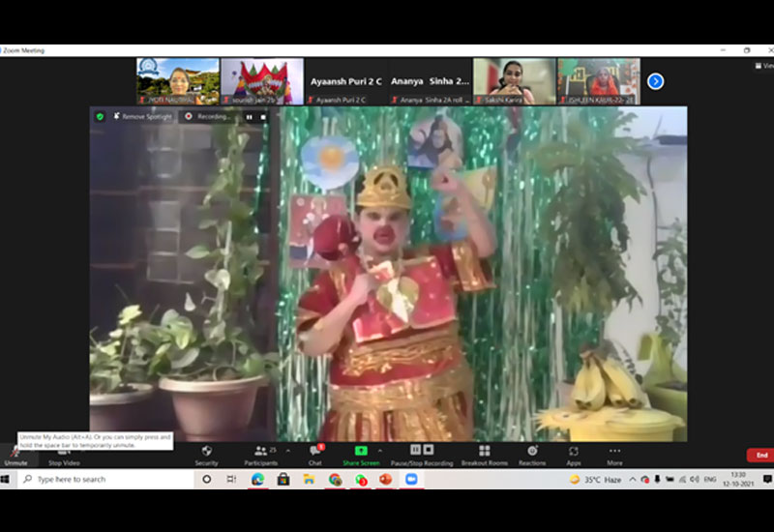
Task: Open the Security options
Action: point(206,456)
